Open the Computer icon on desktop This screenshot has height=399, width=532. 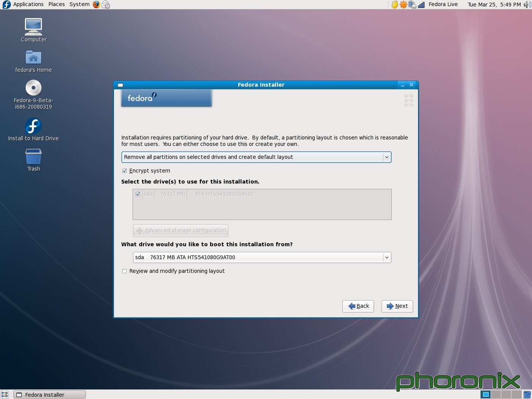click(x=33, y=27)
